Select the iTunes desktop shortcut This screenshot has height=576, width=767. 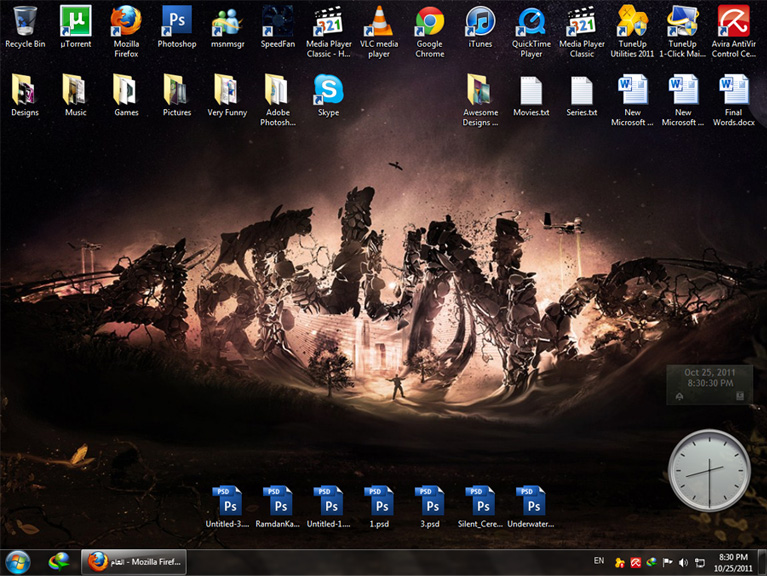tap(480, 27)
